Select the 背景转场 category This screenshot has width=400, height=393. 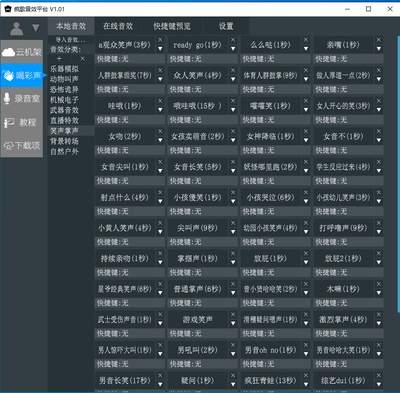point(64,141)
